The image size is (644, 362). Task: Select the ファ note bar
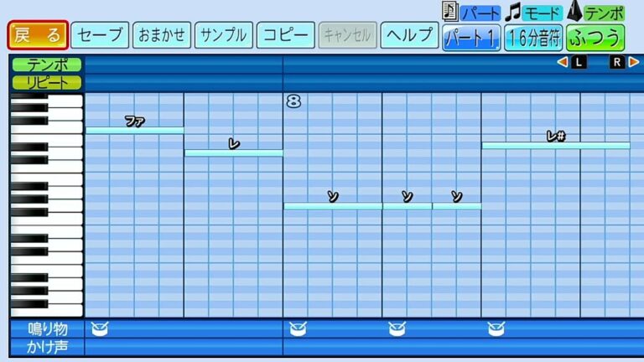tap(134, 130)
